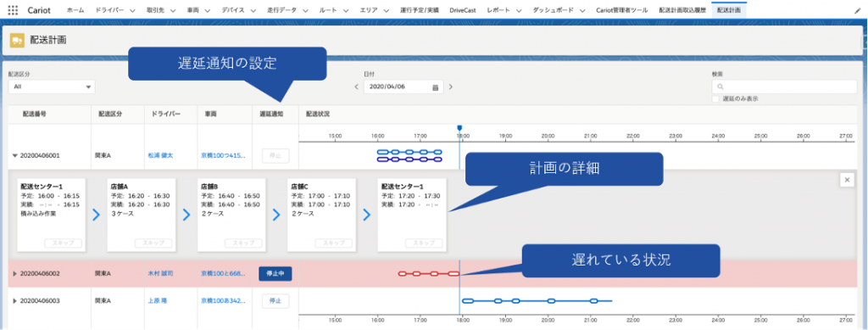Click the 検索 search input field
Viewport: 868px width, 330px height.
pyautogui.click(x=784, y=87)
